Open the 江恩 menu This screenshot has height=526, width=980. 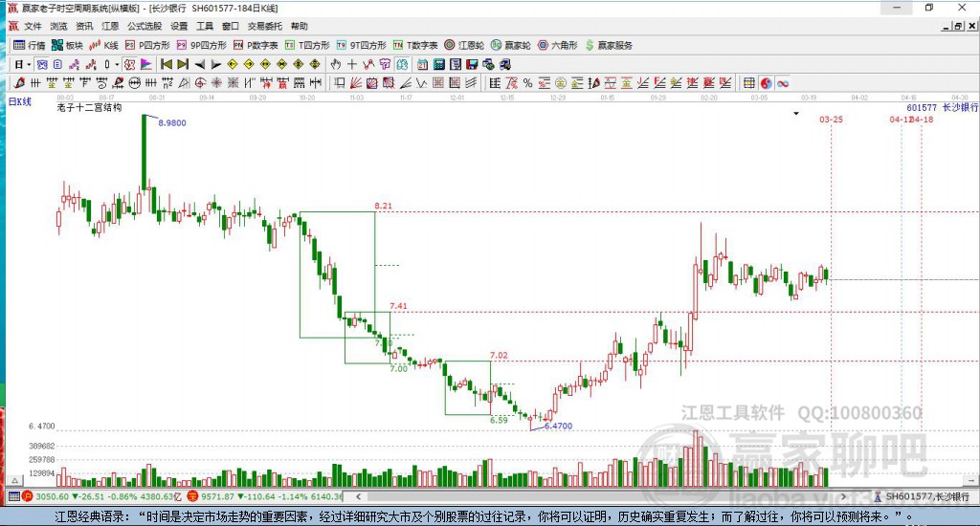(x=110, y=26)
